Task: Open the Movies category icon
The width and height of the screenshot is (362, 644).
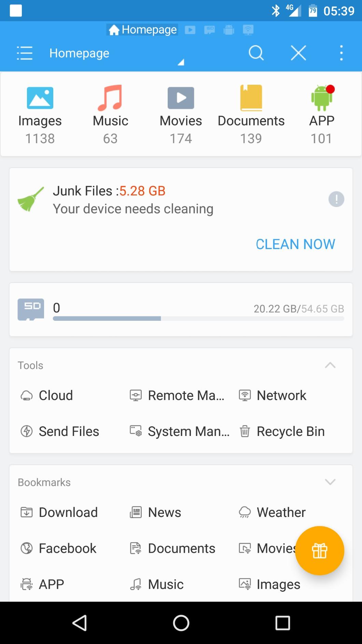Action: [181, 97]
